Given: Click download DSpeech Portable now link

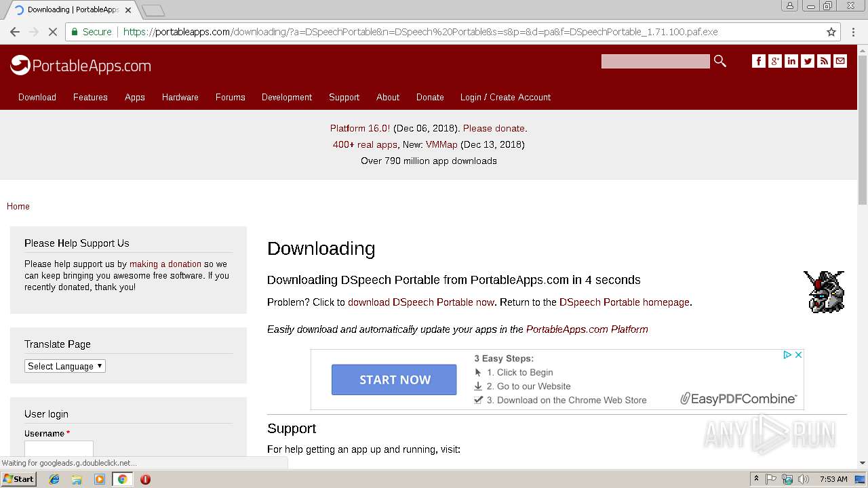Looking at the screenshot, I should pyautogui.click(x=421, y=302).
